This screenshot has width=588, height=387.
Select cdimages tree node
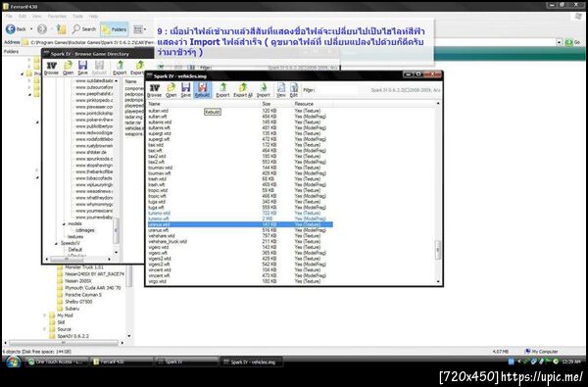coord(84,230)
